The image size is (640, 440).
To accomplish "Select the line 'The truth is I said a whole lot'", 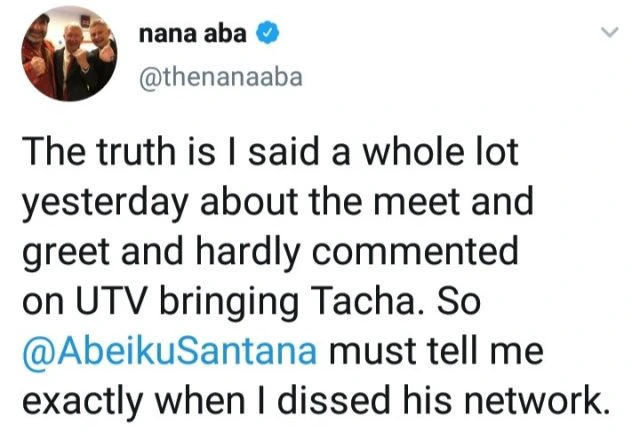I will 270,152.
